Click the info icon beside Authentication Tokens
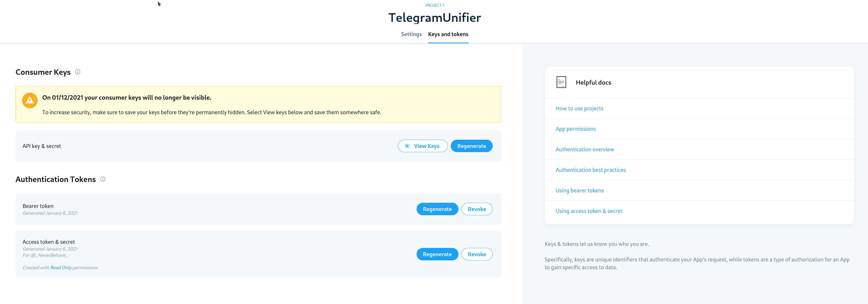The width and height of the screenshot is (868, 304). [x=103, y=179]
